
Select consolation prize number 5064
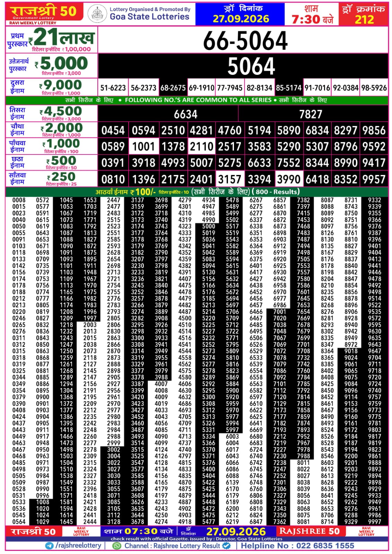click(x=251, y=66)
